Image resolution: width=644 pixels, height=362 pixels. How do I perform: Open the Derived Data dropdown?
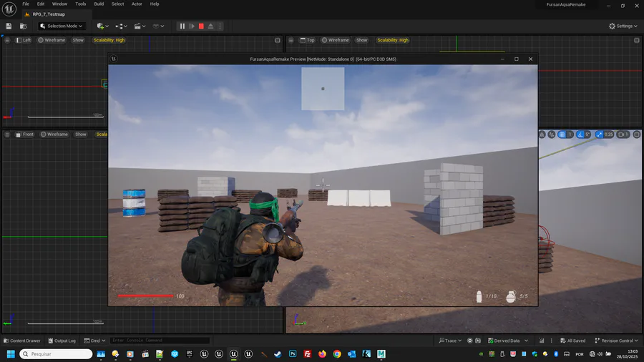point(507,341)
